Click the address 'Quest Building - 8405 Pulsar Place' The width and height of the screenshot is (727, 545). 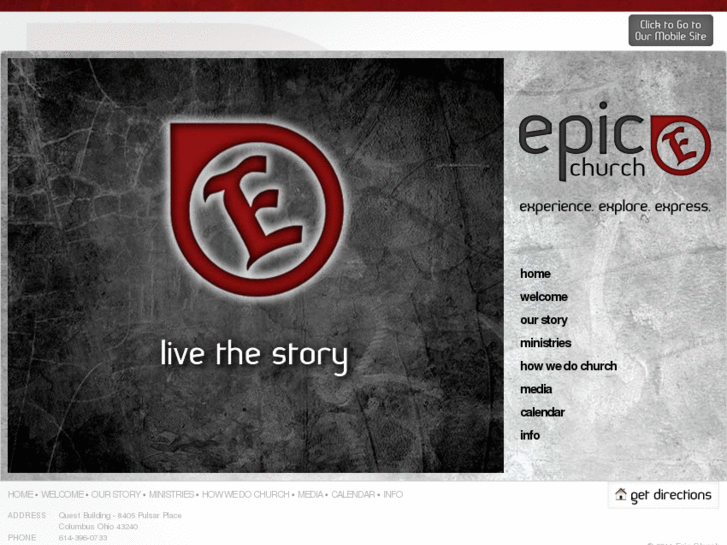click(x=120, y=515)
